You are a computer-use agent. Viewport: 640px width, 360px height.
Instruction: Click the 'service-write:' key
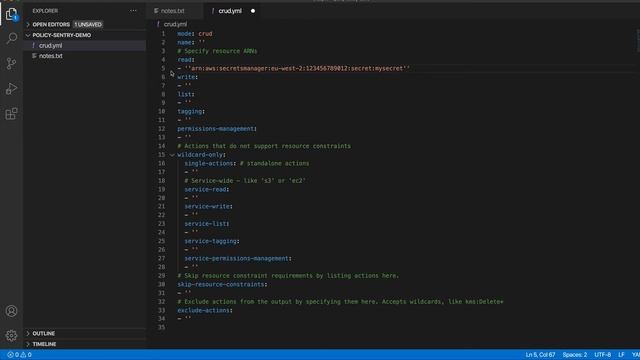click(208, 207)
